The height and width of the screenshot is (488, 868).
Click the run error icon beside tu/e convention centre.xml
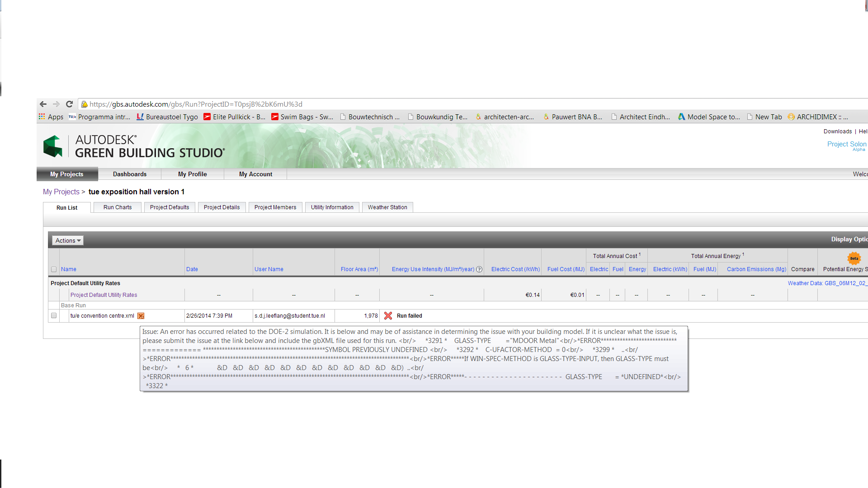(x=141, y=316)
